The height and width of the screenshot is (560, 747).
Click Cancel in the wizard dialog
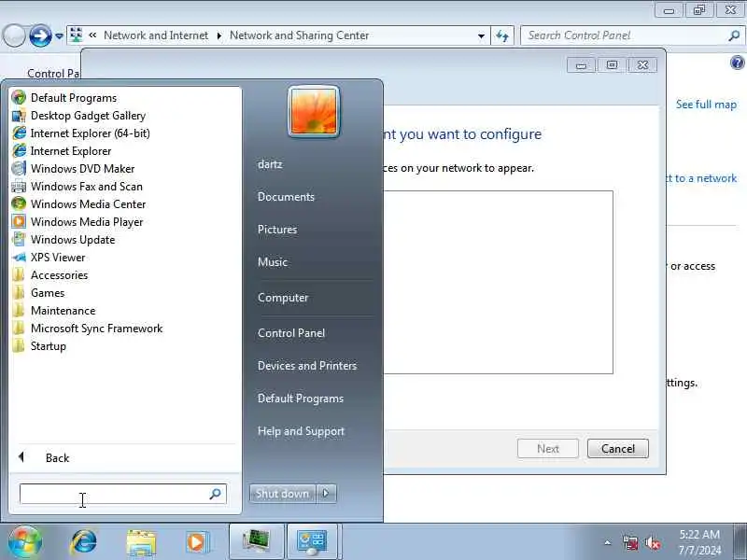click(x=618, y=449)
